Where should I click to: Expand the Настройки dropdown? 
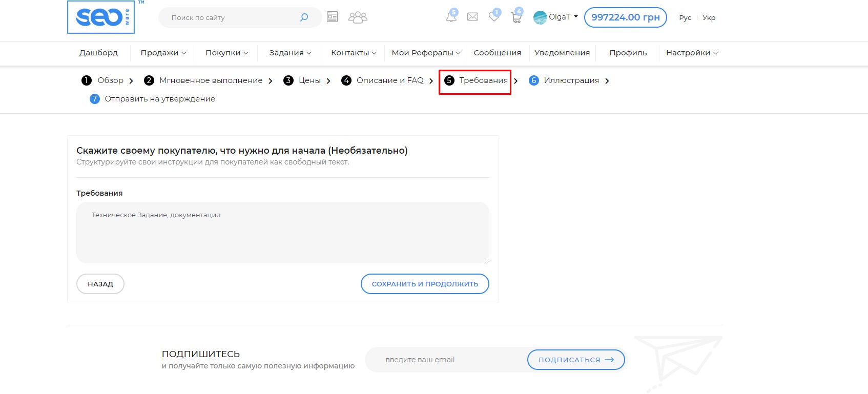click(691, 53)
